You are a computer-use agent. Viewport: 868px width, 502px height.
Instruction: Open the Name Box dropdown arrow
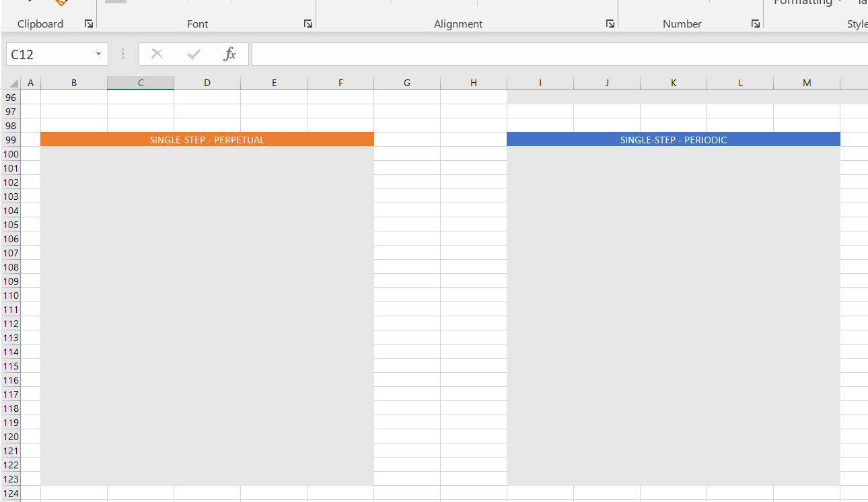98,54
